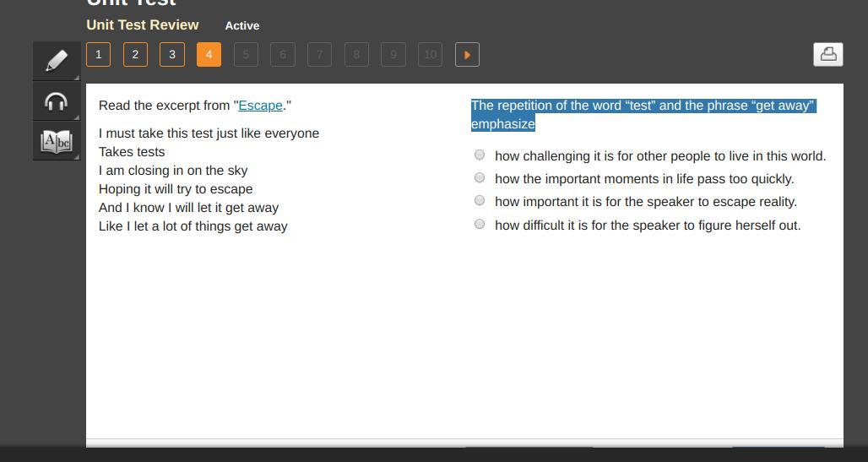Screen dimensions: 868x462
Task: Jump to question 3
Action: click(172, 54)
